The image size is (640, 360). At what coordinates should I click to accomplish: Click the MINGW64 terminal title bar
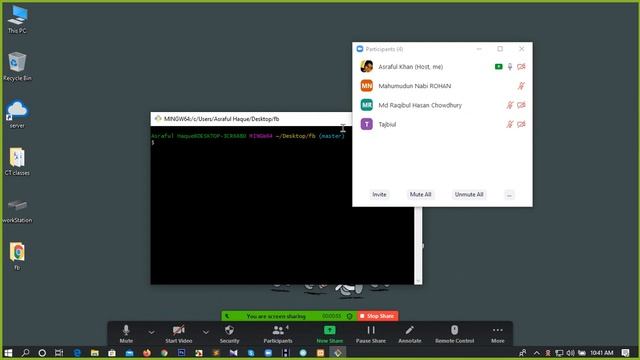pyautogui.click(x=251, y=119)
